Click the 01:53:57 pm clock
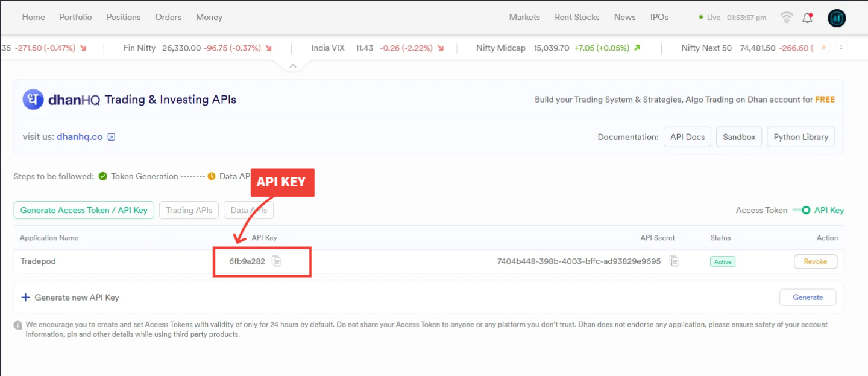The image size is (868, 376). (746, 18)
